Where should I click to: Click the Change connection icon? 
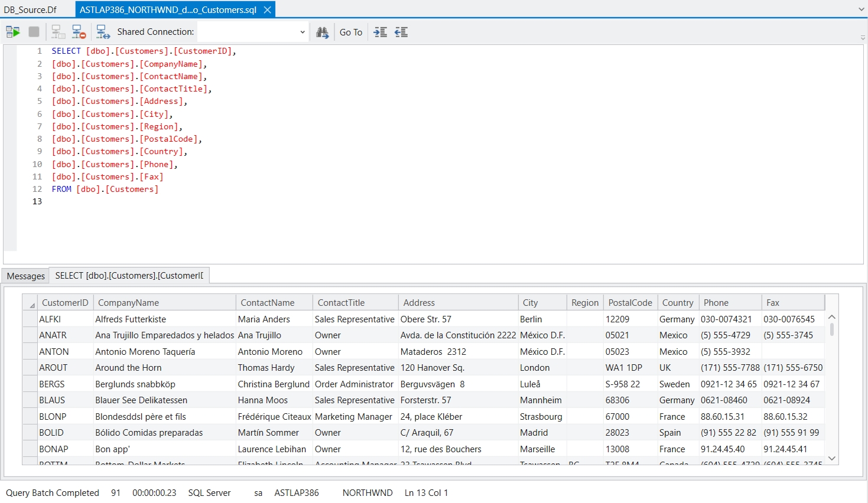[x=103, y=32]
